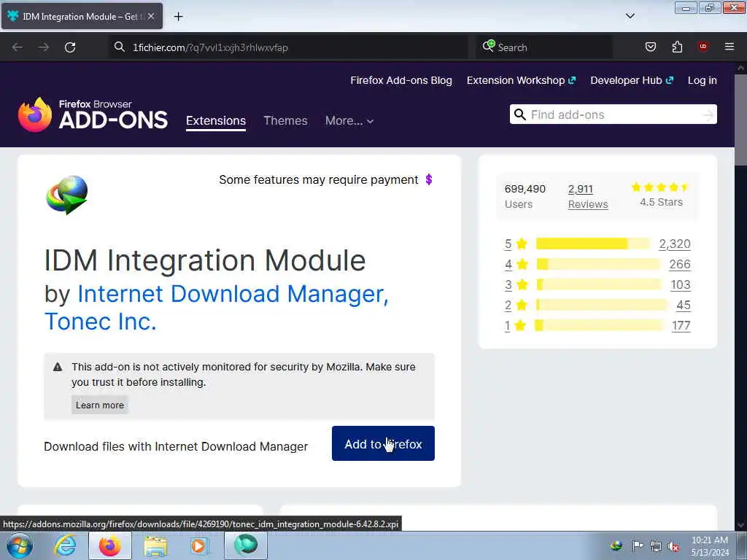Viewport: 747px width, 560px height.
Task: Click the page vertical scrollbar thumb
Action: (740, 120)
